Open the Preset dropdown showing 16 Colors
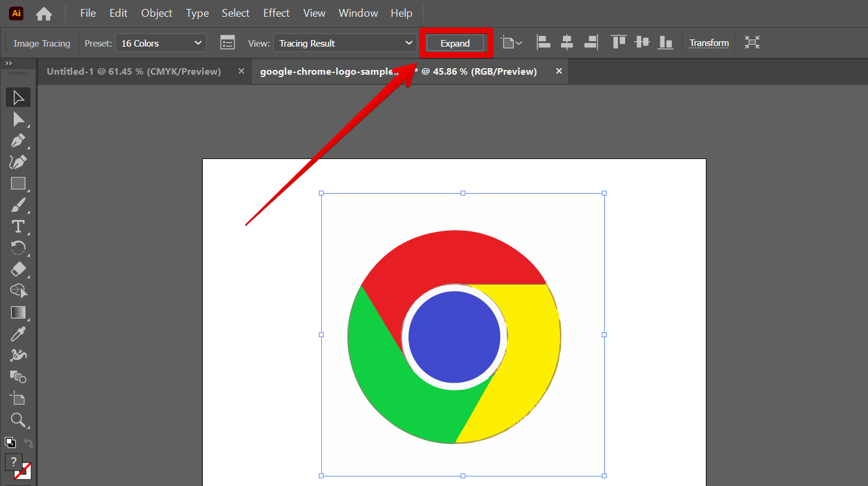The height and width of the screenshot is (486, 868). coord(160,42)
